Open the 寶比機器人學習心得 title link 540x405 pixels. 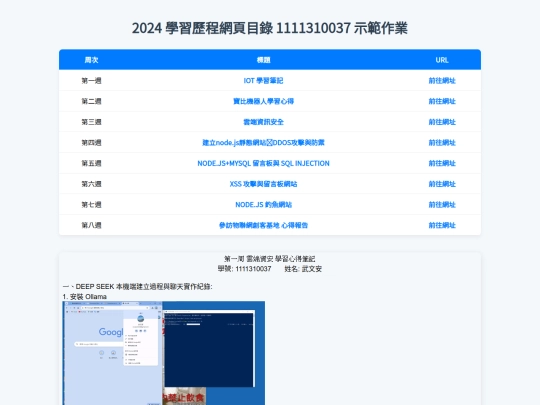tap(263, 101)
